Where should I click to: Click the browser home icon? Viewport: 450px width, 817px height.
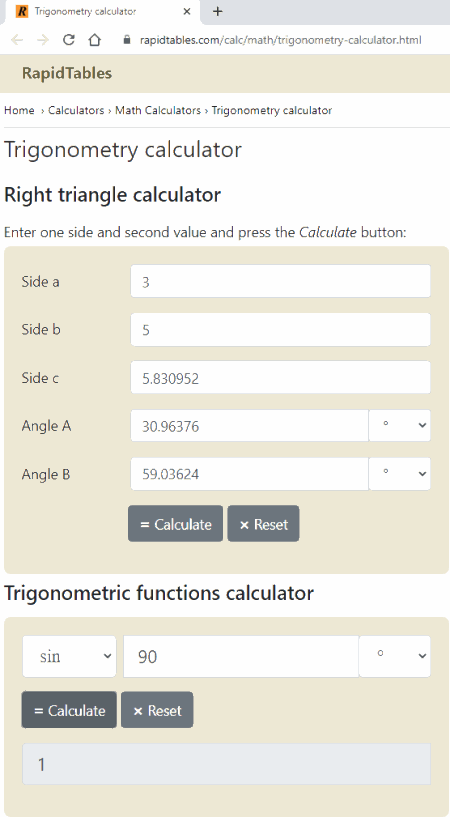pyautogui.click(x=94, y=40)
